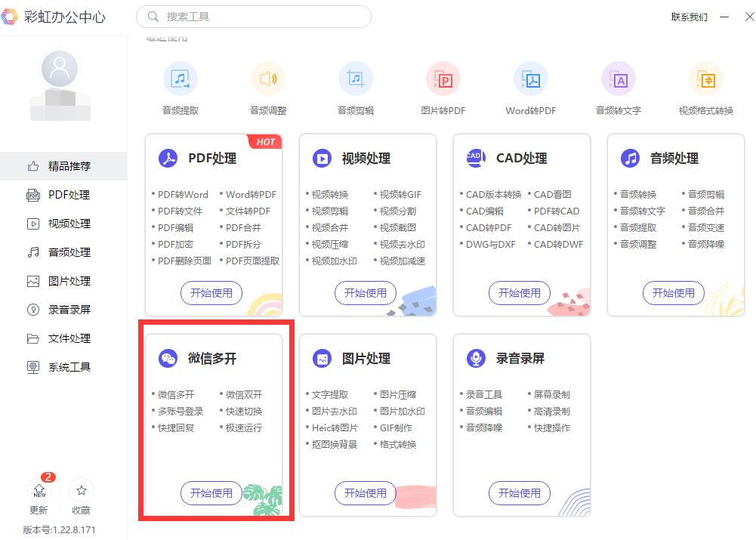Open the PDF转Word feature link
Image resolution: width=756 pixels, height=540 pixels.
182,193
